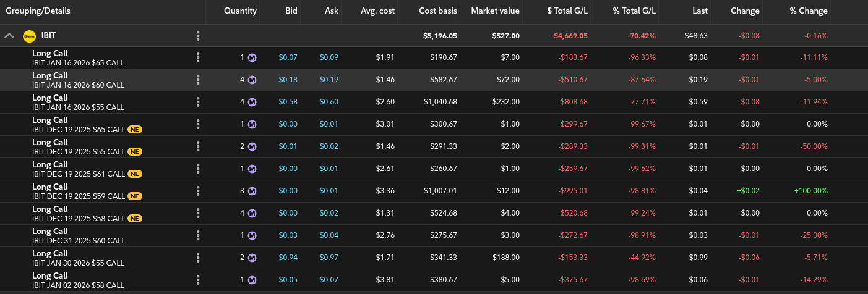Sort by Change column header
The image size is (868, 294).
tap(745, 11)
